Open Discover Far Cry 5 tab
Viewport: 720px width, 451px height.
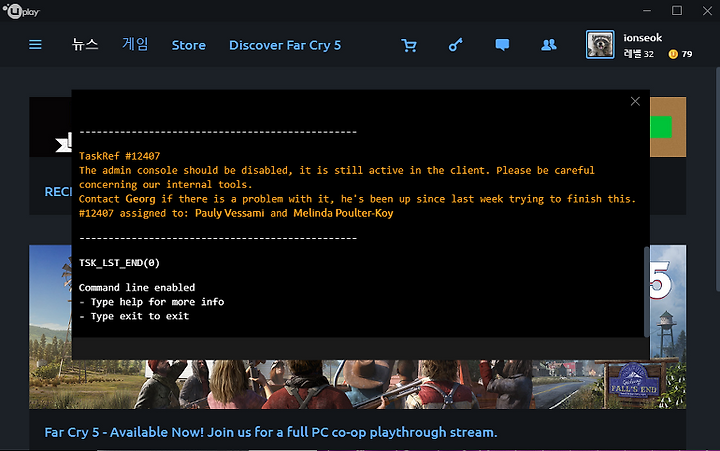point(285,45)
